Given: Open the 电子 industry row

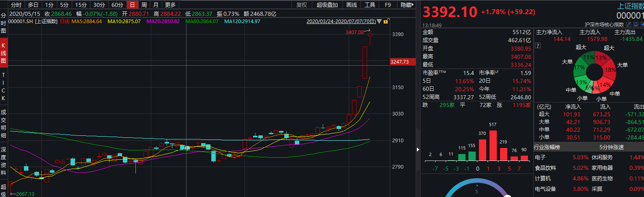Looking at the screenshot, I should (562, 157).
